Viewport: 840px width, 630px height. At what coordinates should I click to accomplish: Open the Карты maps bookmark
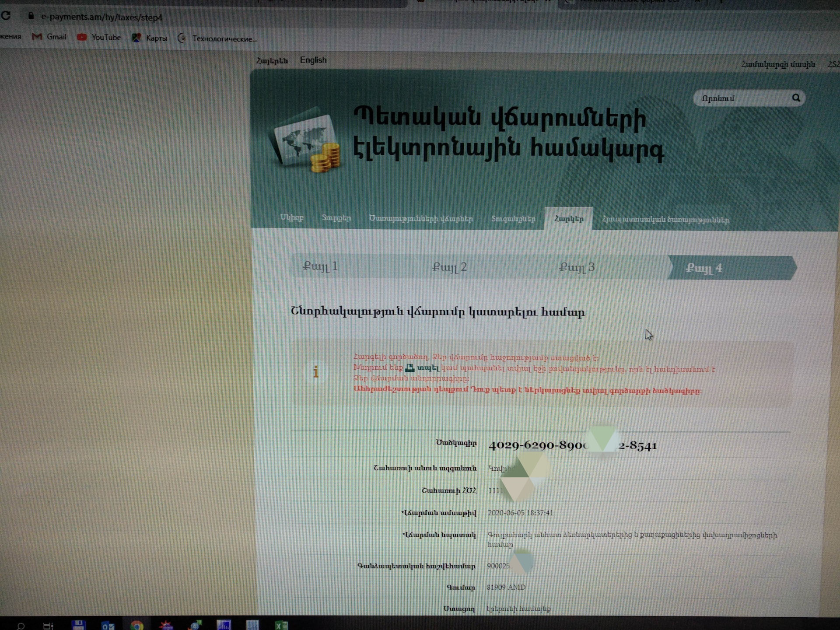pos(150,38)
